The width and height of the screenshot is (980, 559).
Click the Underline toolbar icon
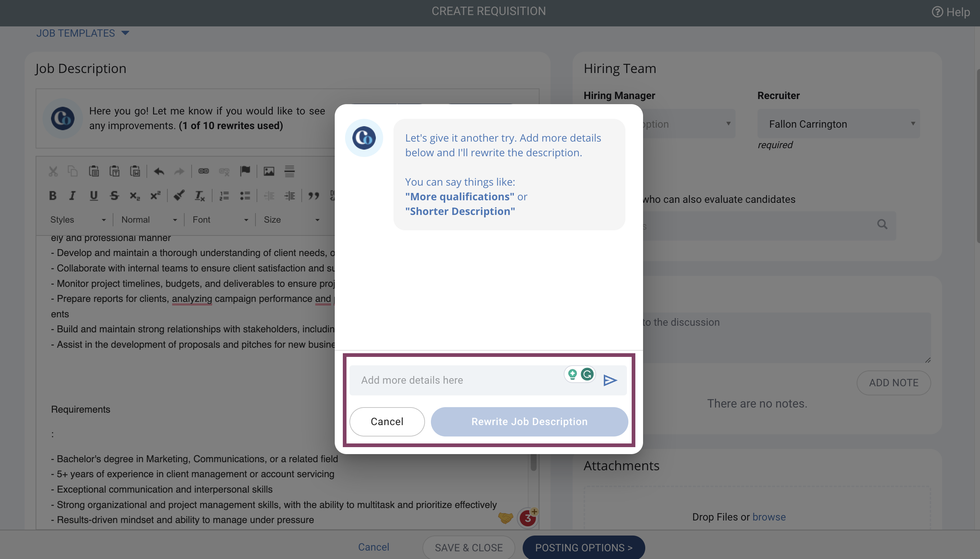(x=93, y=196)
